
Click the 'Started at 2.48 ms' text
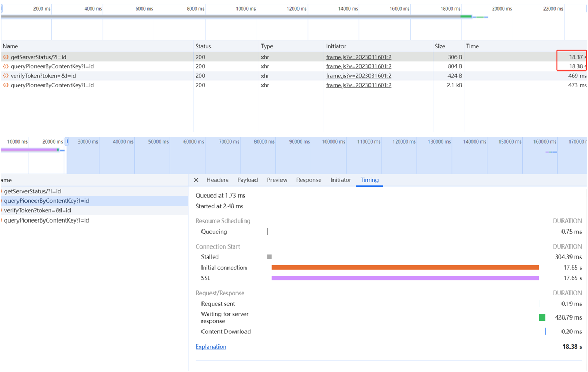coord(220,206)
